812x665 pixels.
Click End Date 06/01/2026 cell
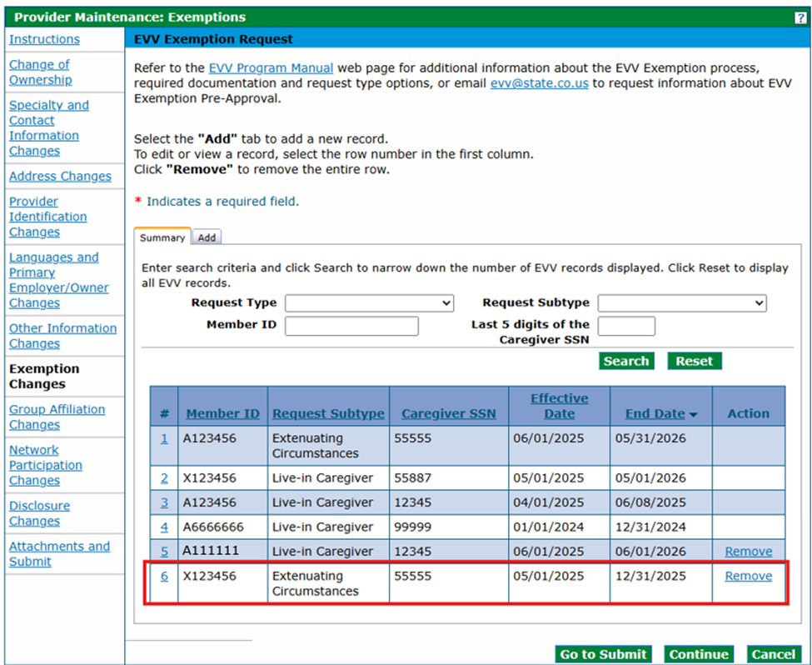(x=661, y=551)
